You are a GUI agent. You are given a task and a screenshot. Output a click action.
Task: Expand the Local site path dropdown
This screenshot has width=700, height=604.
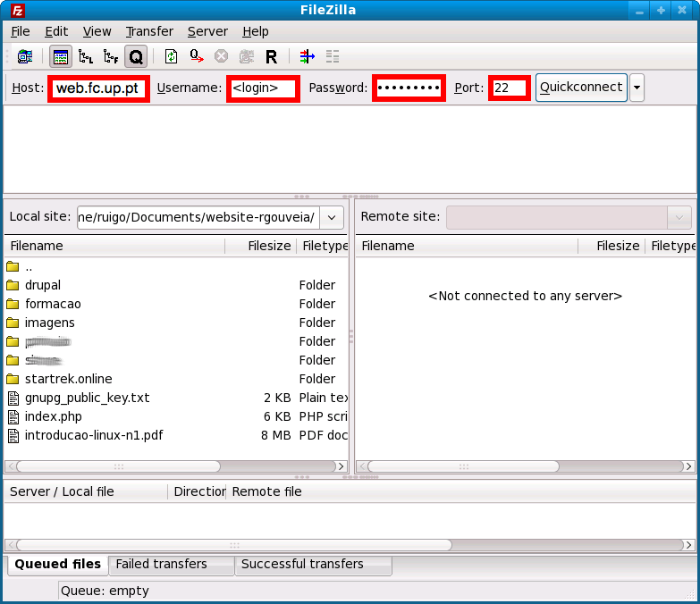point(332,217)
